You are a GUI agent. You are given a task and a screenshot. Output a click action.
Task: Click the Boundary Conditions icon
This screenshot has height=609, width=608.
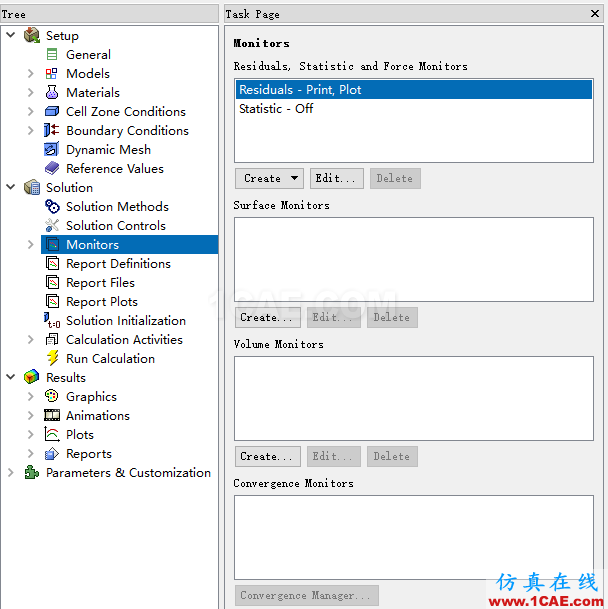click(52, 130)
